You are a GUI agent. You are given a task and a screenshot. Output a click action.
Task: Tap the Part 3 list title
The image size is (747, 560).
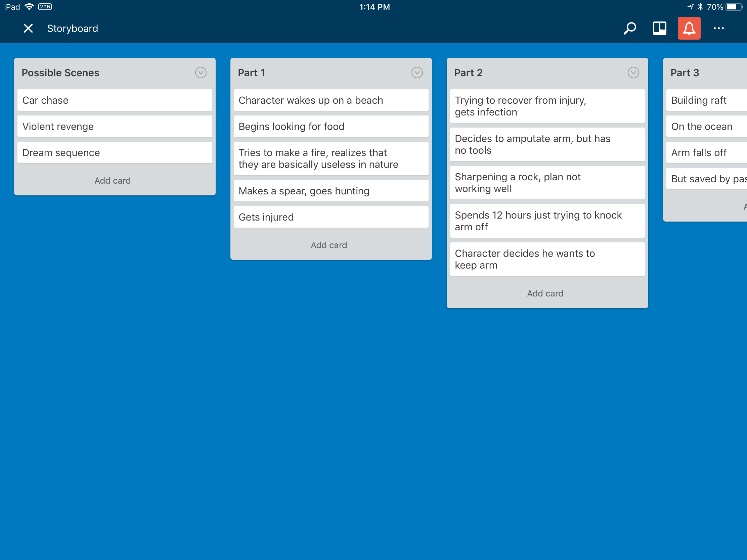[x=685, y=73]
